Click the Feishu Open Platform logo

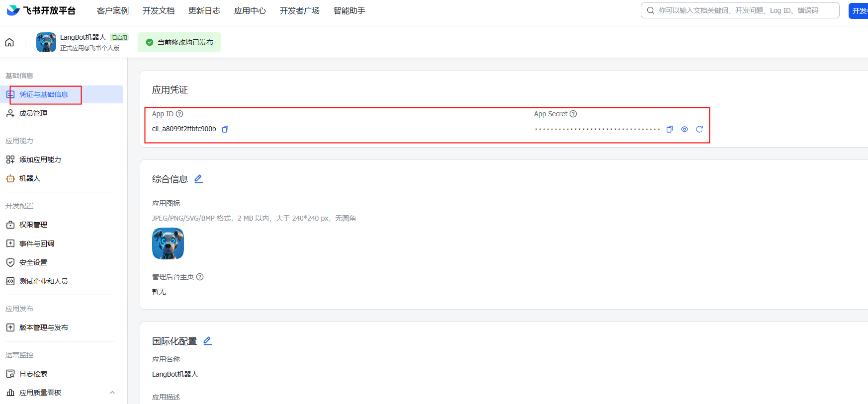coord(41,10)
